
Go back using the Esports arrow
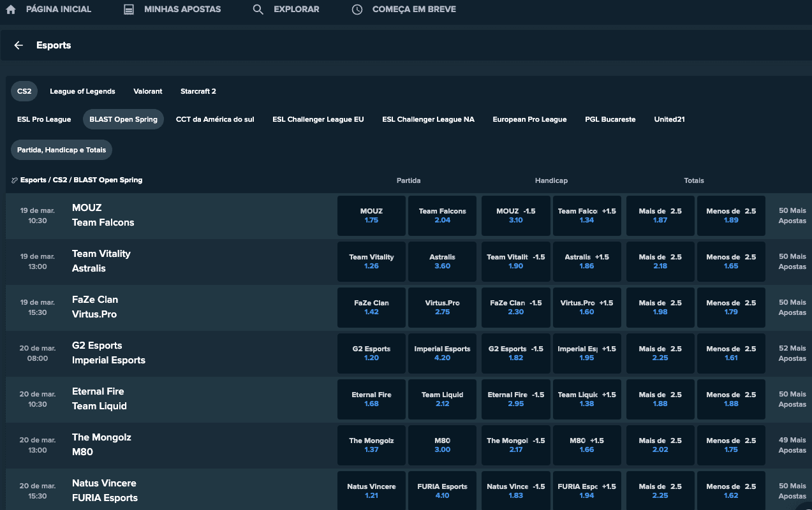tap(18, 45)
